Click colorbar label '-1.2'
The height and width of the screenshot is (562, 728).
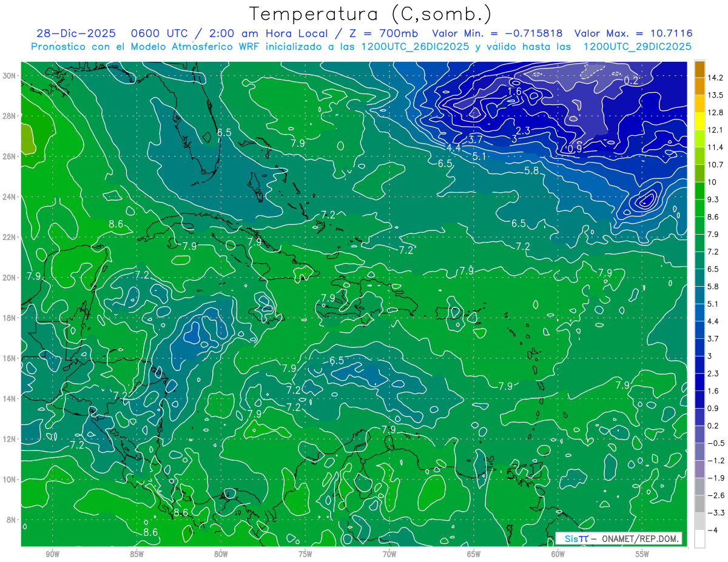pos(715,461)
